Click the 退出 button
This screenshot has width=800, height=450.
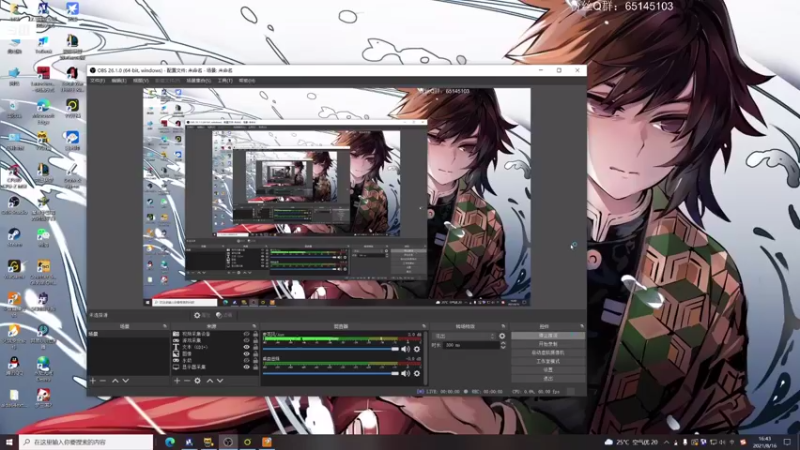point(548,379)
